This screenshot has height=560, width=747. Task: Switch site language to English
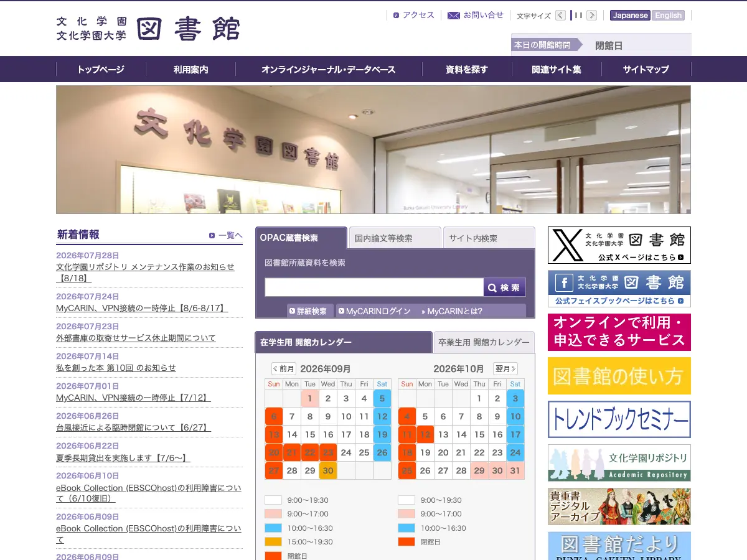point(668,16)
